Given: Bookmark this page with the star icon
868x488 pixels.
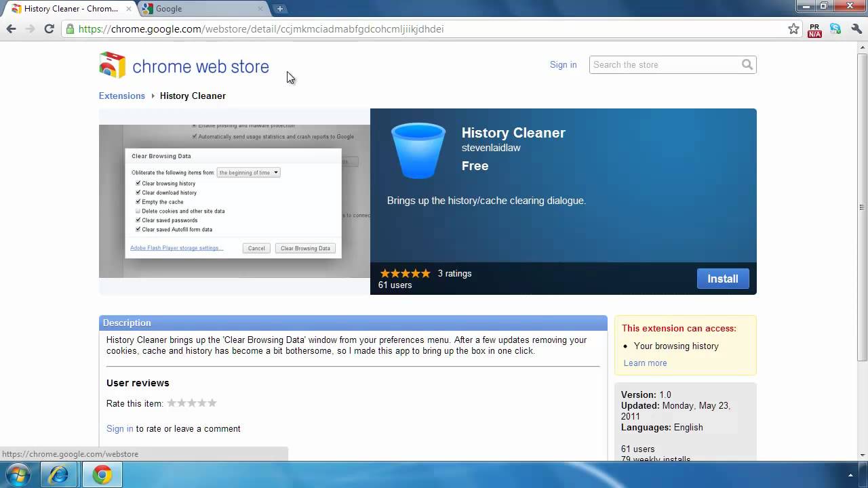Looking at the screenshot, I should pyautogui.click(x=793, y=28).
